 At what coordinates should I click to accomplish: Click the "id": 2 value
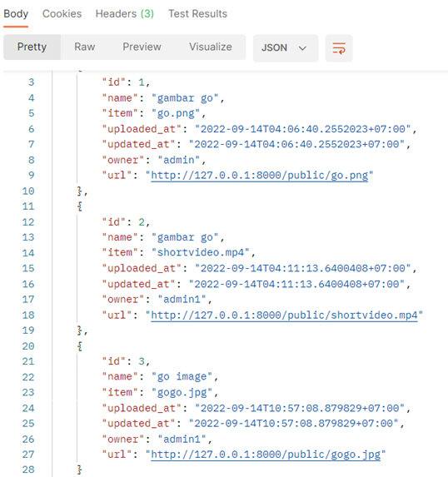point(142,222)
